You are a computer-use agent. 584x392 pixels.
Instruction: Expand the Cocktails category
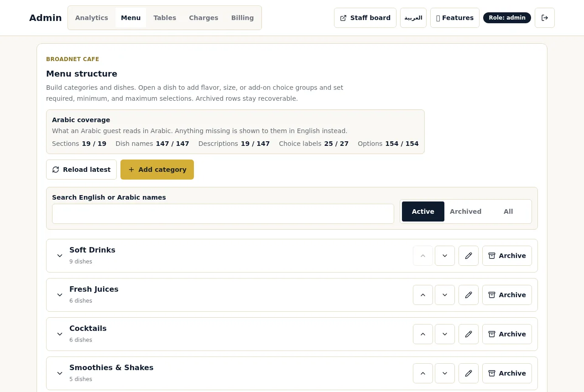tap(60, 334)
